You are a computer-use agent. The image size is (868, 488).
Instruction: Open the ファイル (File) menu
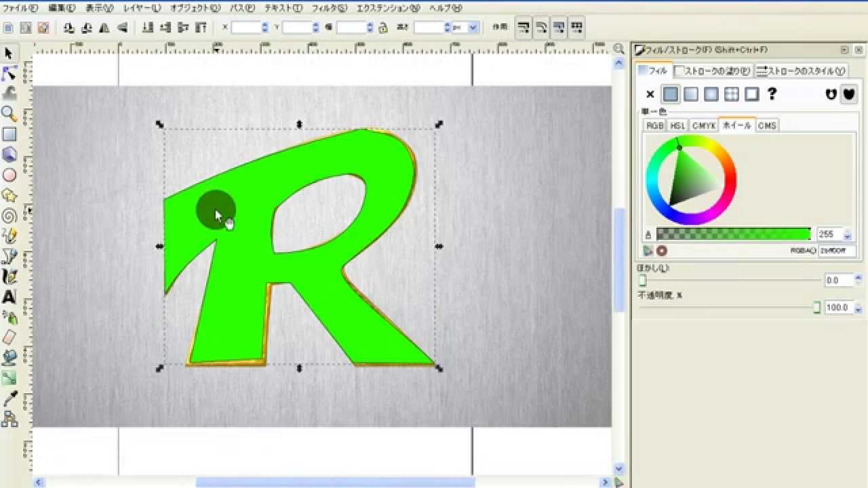(x=20, y=8)
